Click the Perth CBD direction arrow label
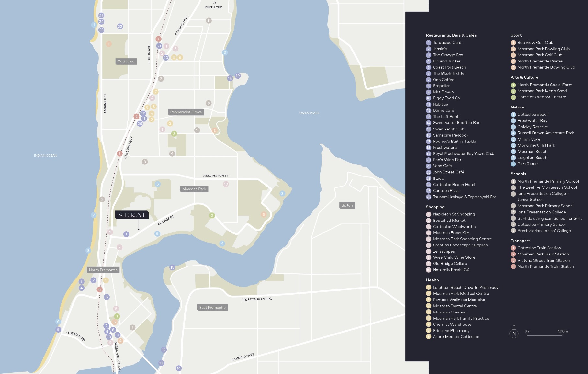The width and height of the screenshot is (588, 374). [x=213, y=6]
